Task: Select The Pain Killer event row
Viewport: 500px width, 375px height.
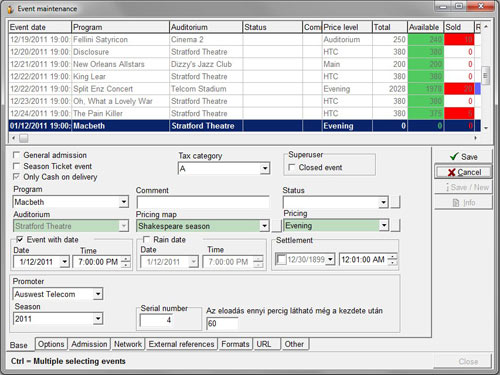Action: pyautogui.click(x=245, y=113)
